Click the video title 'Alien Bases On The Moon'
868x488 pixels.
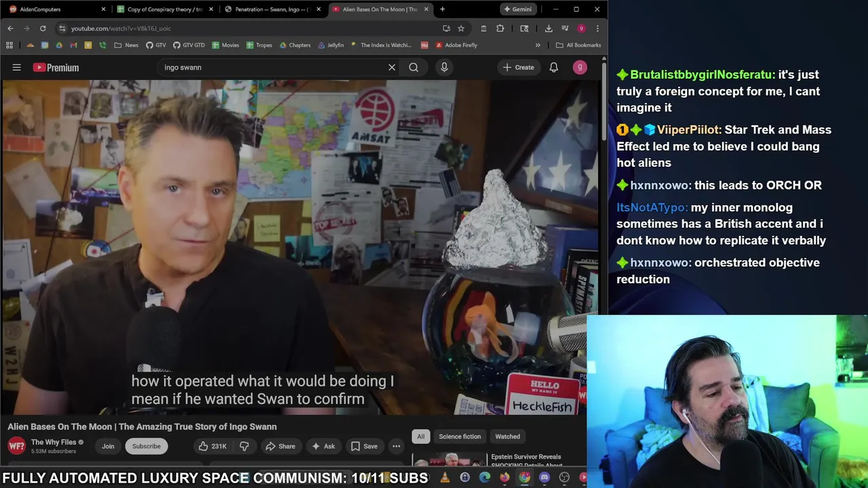(x=142, y=426)
